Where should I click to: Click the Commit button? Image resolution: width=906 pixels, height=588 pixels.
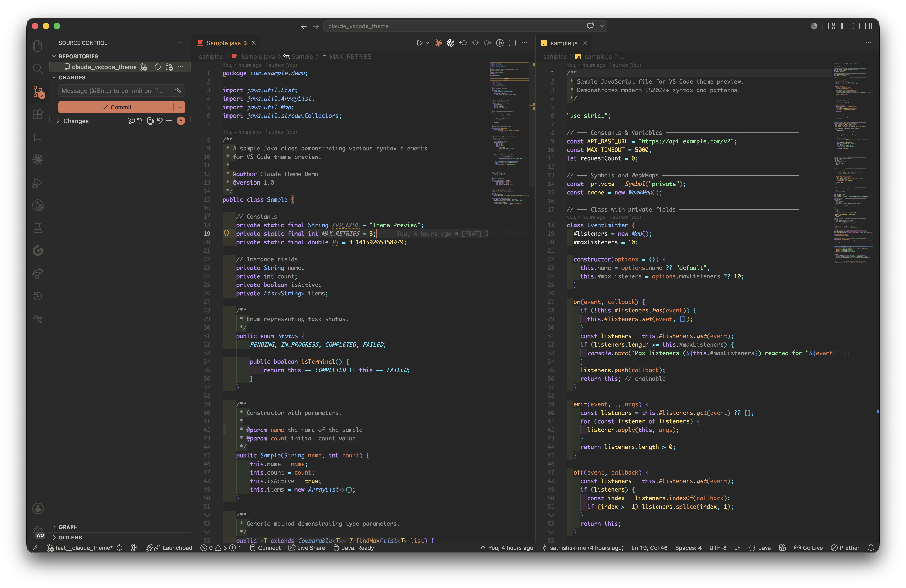point(117,107)
